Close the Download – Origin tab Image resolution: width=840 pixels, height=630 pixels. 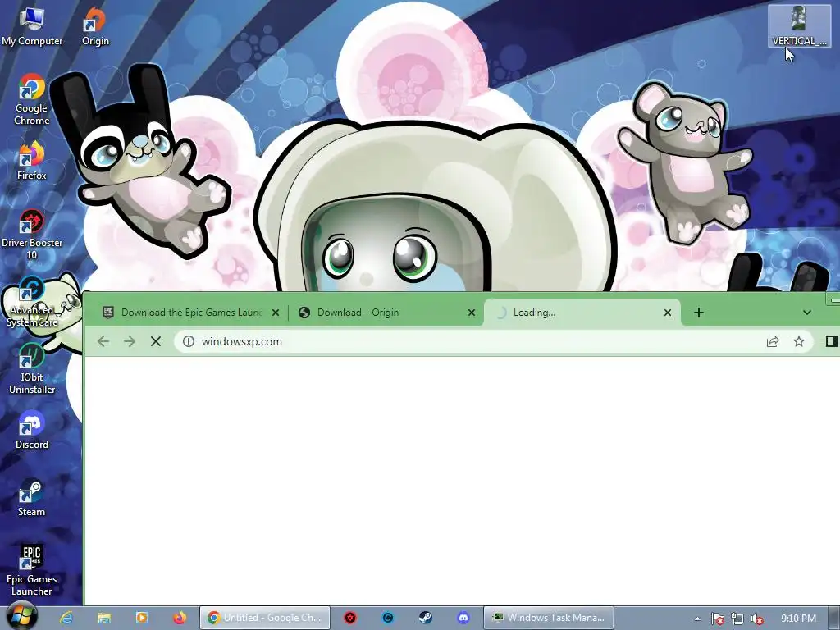pyautogui.click(x=472, y=313)
